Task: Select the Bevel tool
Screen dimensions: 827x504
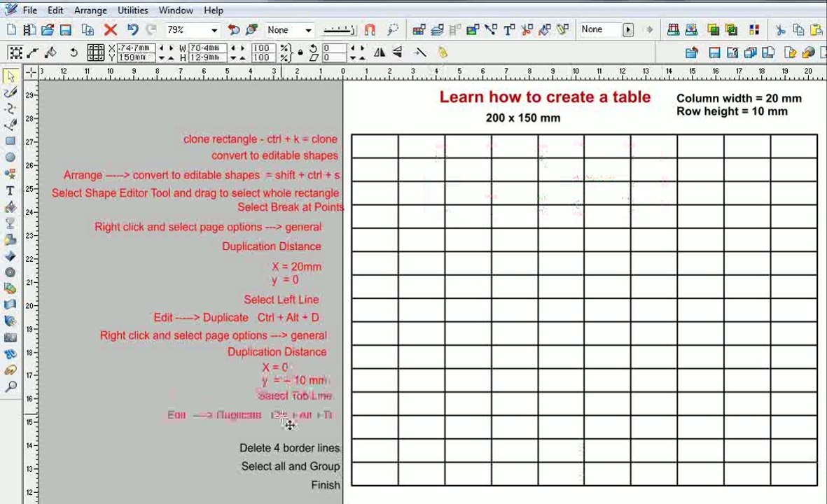Action: pyautogui.click(x=10, y=255)
